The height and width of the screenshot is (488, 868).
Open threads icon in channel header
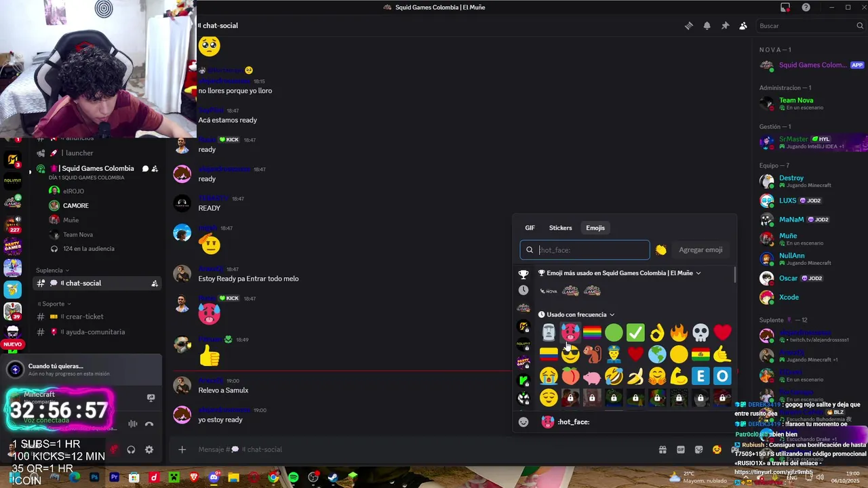tap(688, 26)
